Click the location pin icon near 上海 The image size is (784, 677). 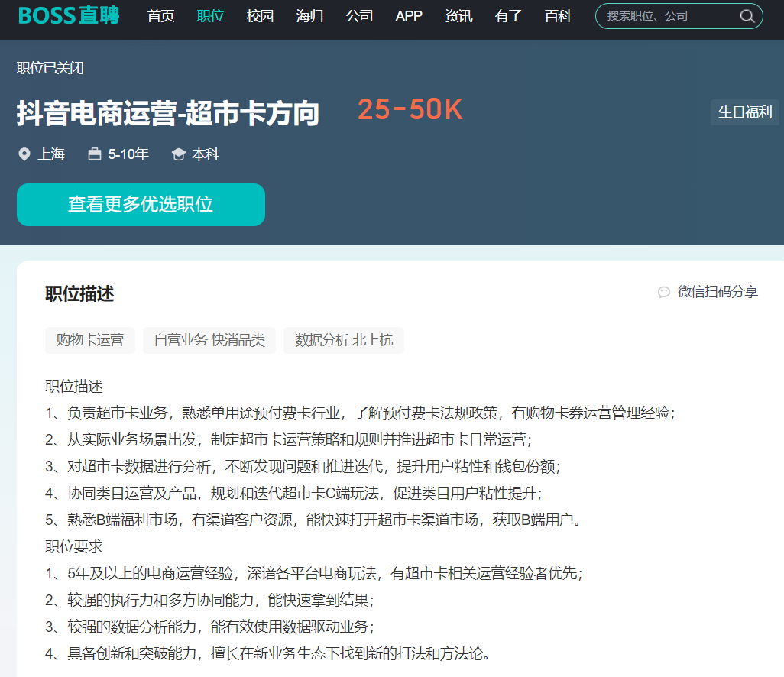(24, 154)
